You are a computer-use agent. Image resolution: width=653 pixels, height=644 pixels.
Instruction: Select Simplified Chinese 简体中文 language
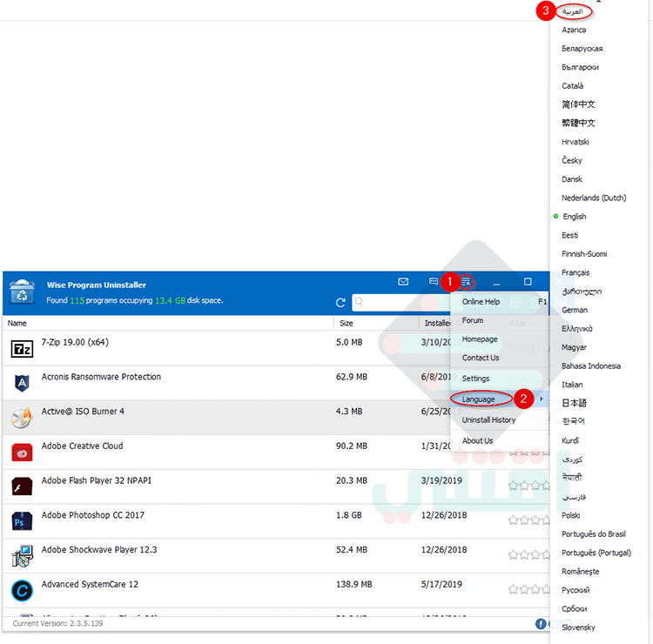[578, 104]
